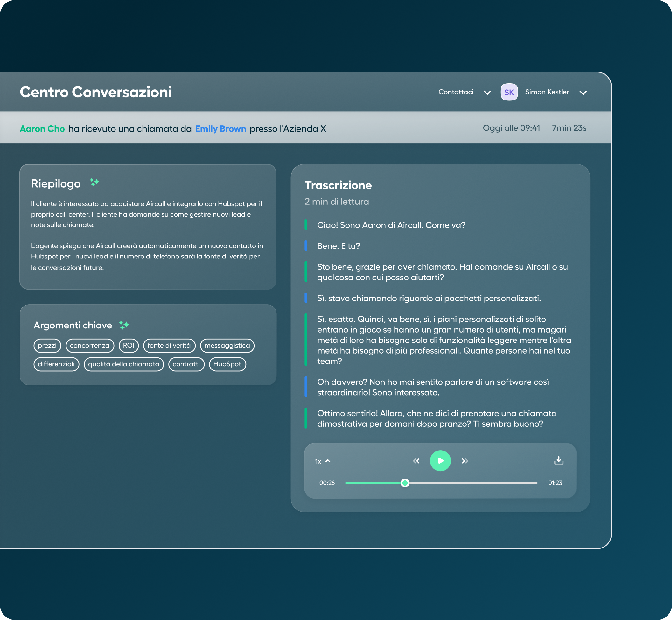Click the line beginning "Sì, esatto. Quindi"

point(444,340)
